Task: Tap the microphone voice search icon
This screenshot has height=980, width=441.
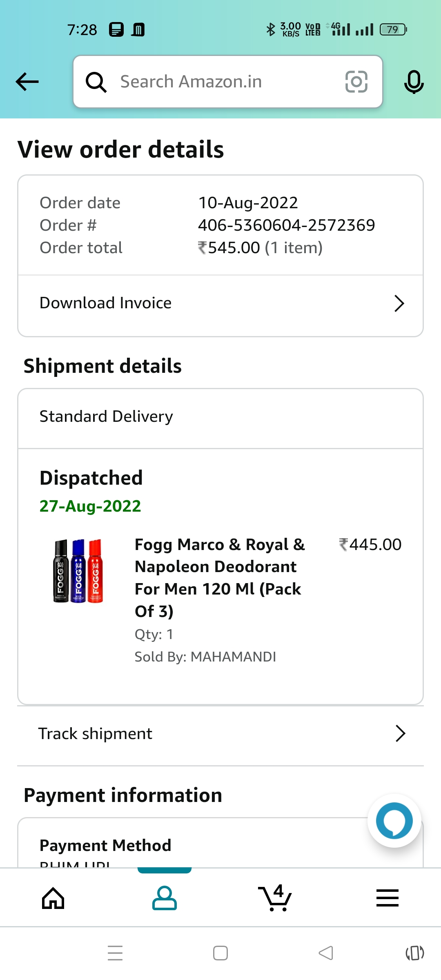Action: (x=414, y=82)
